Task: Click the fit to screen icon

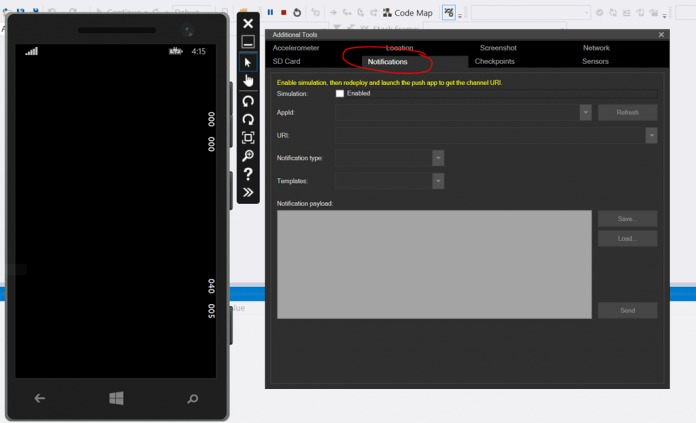Action: pos(248,138)
